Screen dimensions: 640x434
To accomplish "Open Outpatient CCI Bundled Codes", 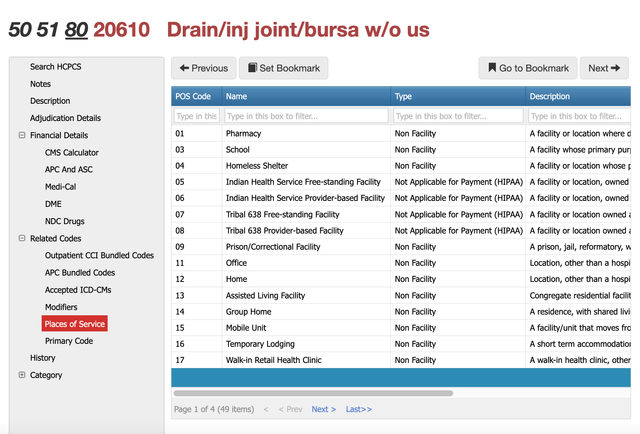I will (99, 256).
